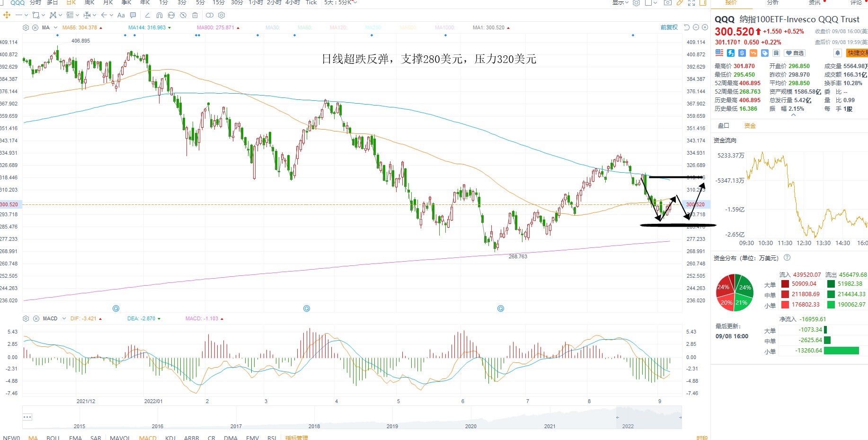Zoom out chart with minus circle
868x440 pixels.
696,27
